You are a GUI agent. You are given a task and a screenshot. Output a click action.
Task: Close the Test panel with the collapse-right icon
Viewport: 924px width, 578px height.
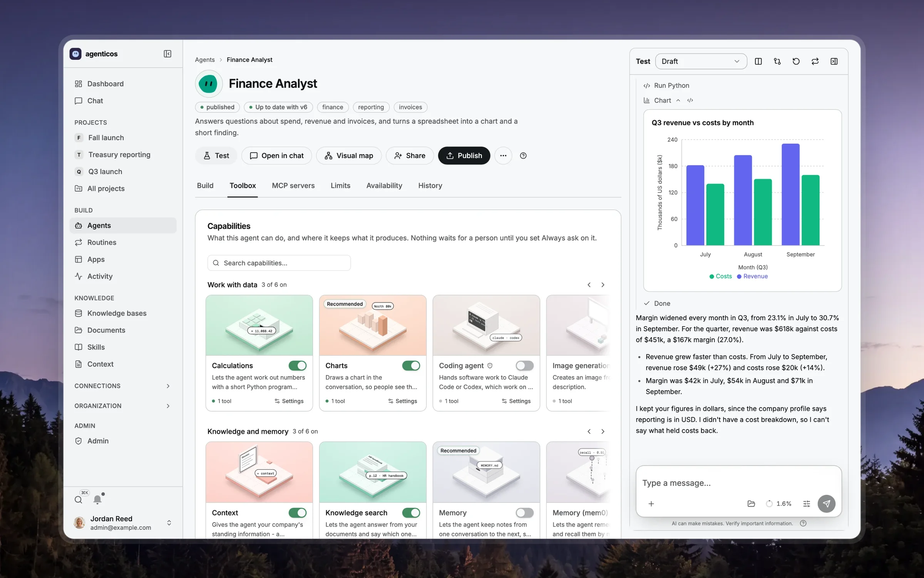(834, 61)
